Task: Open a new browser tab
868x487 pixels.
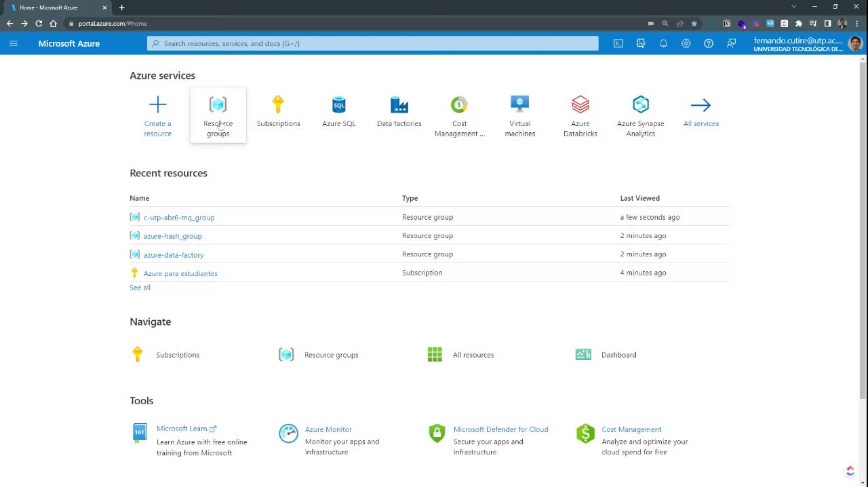Action: pos(121,7)
